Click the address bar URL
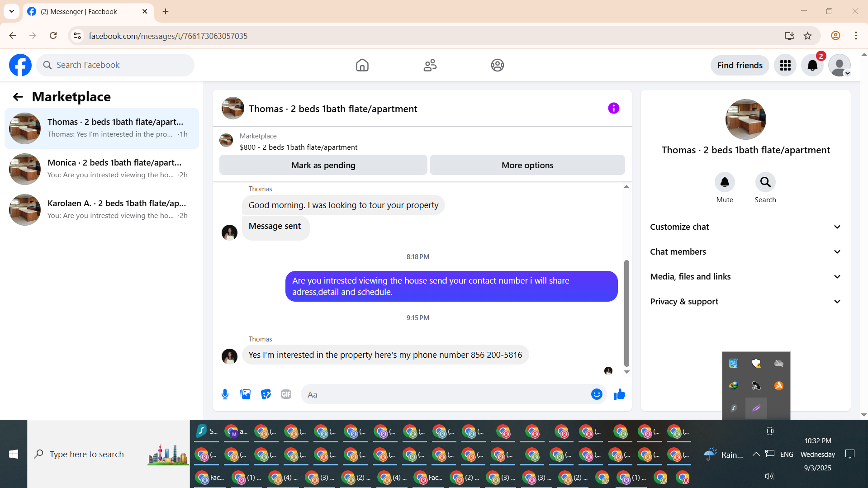 coord(168,36)
